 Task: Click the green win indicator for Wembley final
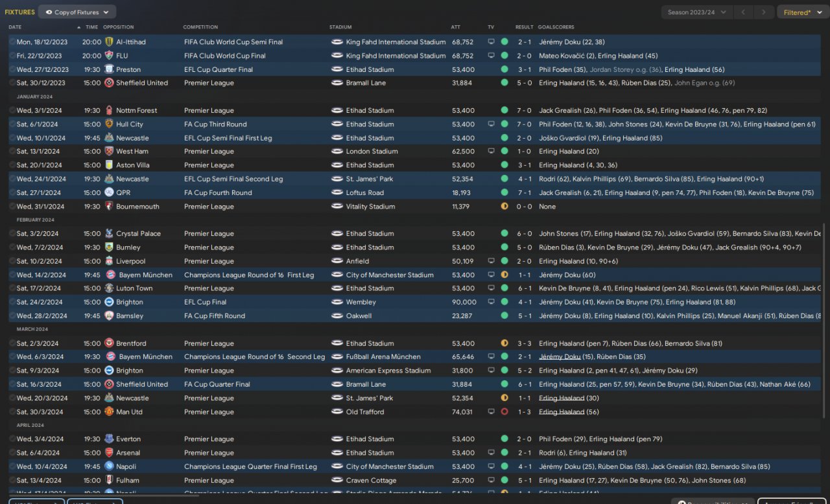504,303
